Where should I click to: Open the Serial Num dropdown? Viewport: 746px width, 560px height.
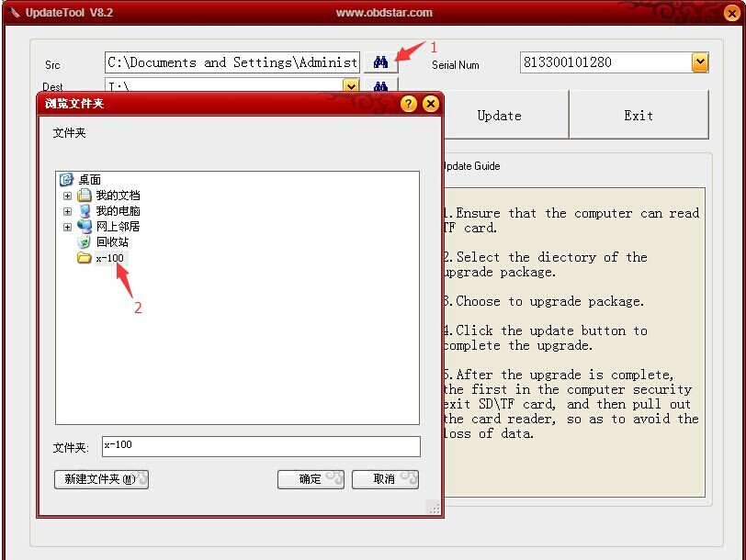(x=700, y=62)
